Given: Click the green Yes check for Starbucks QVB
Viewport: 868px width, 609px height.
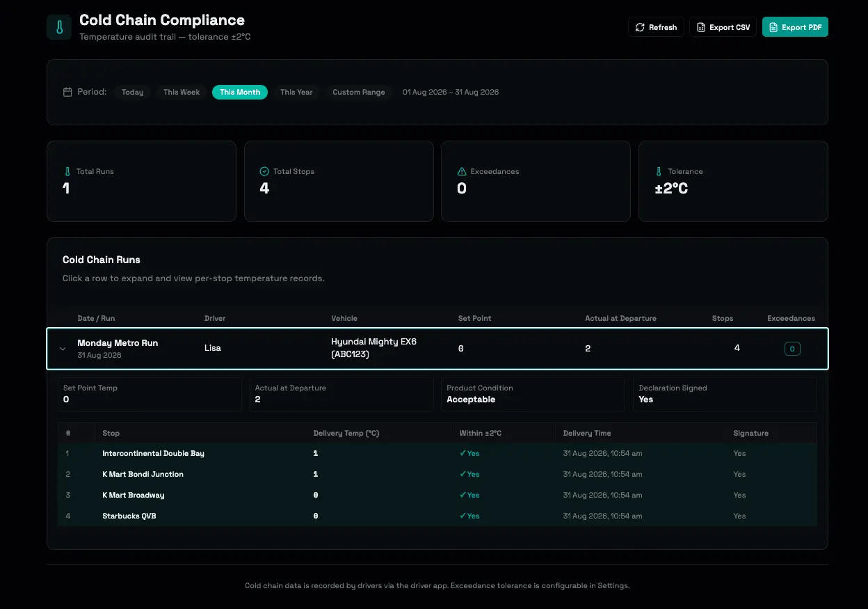Looking at the screenshot, I should 469,516.
